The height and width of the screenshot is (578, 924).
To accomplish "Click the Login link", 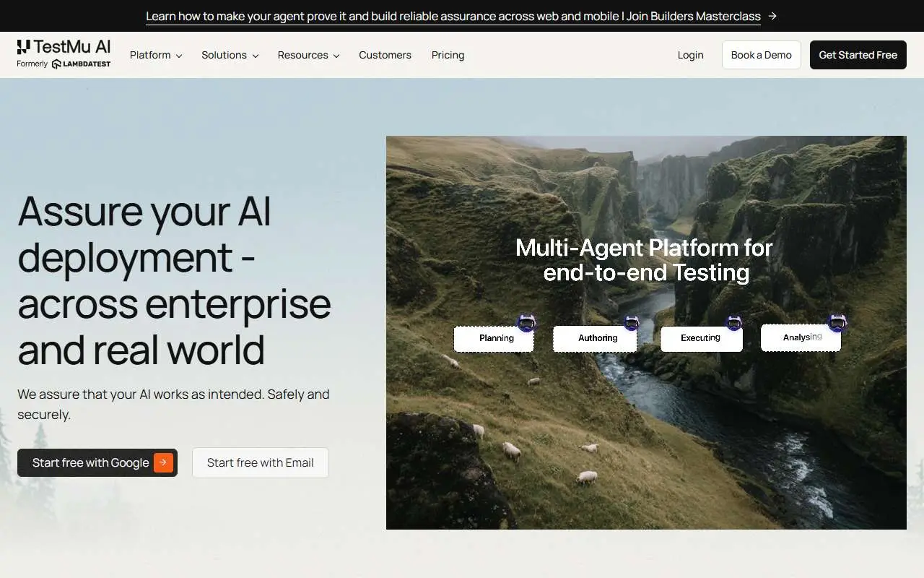I will [691, 55].
